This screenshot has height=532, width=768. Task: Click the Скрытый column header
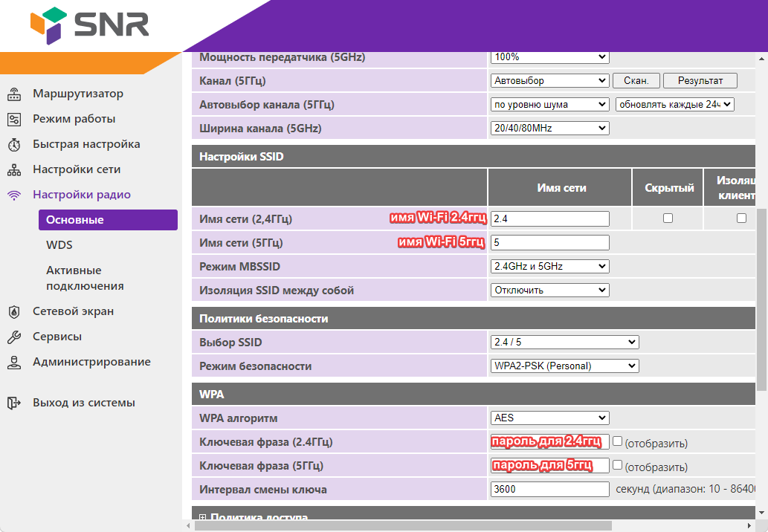[668, 188]
